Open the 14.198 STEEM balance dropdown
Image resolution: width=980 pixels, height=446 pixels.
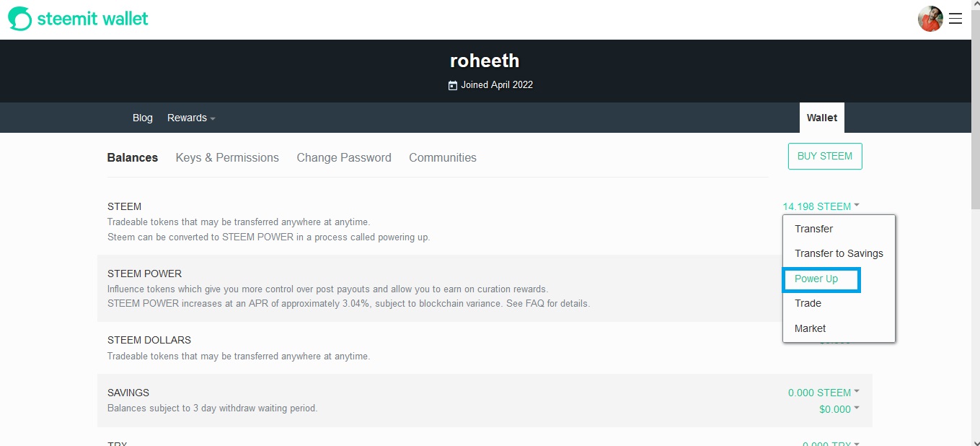[x=821, y=206]
